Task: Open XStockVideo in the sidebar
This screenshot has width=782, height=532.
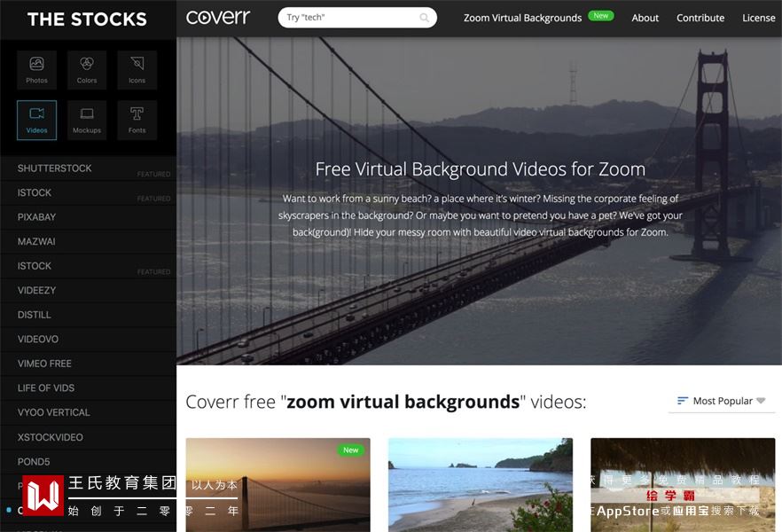Action: 89,438
